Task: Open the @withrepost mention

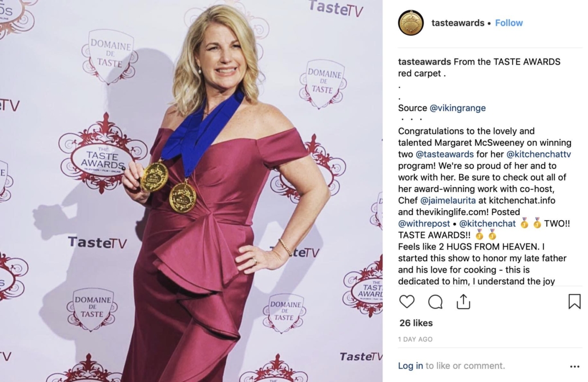Action: click(424, 223)
